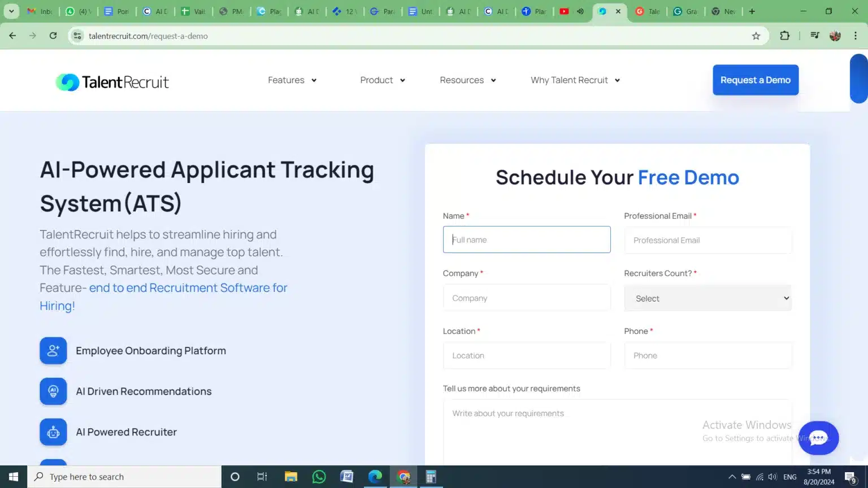This screenshot has width=868, height=488.
Task: Open the Windows Start menu
Action: pyautogui.click(x=14, y=477)
